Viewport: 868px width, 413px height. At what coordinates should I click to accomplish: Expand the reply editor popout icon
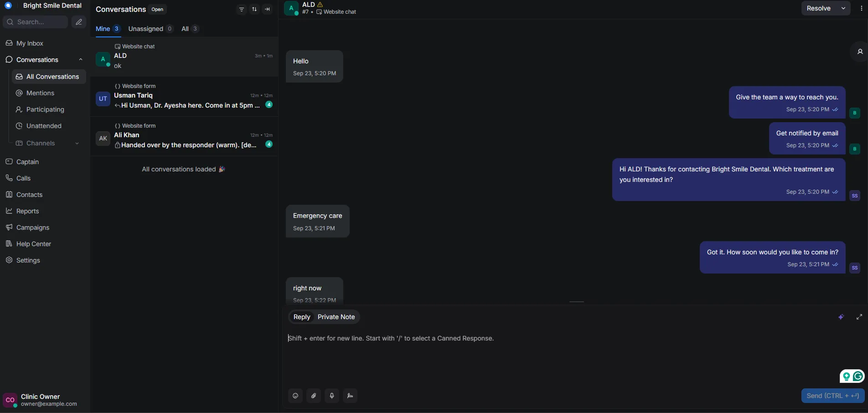[x=859, y=317]
